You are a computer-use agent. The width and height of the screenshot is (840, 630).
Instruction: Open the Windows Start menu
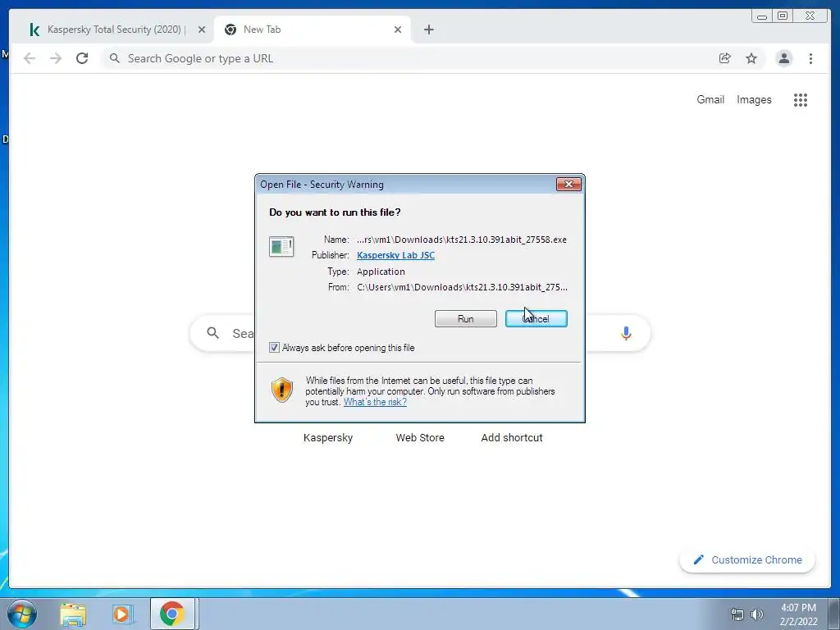(x=21, y=614)
